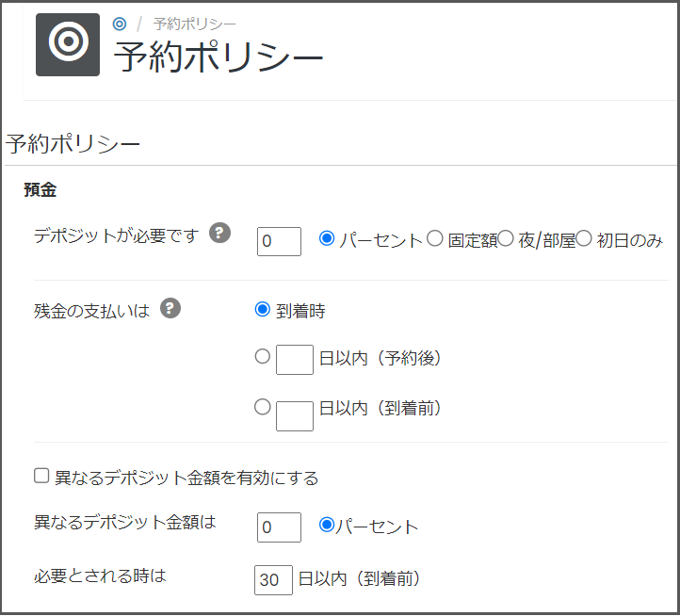Screen dimensions: 680x616
Task: Focus the days field for 予約後
Action: click(x=295, y=360)
